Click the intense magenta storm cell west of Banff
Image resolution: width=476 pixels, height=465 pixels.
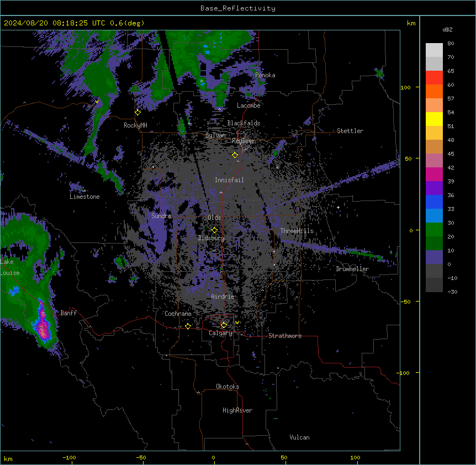pos(43,324)
